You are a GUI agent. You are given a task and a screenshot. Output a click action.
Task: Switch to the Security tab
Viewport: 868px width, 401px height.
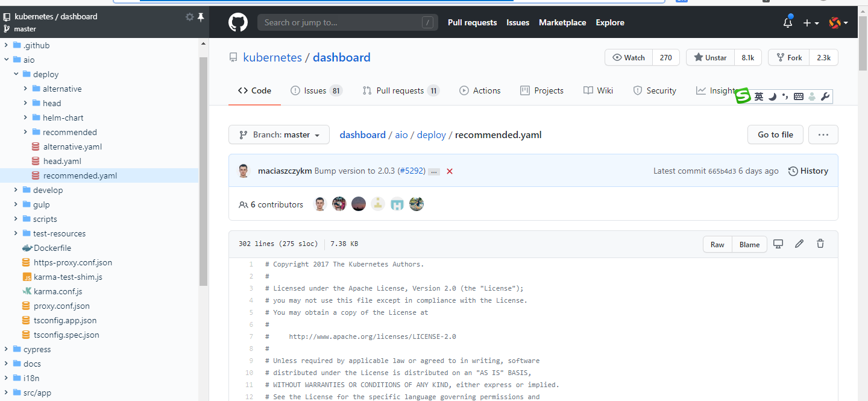click(x=655, y=90)
